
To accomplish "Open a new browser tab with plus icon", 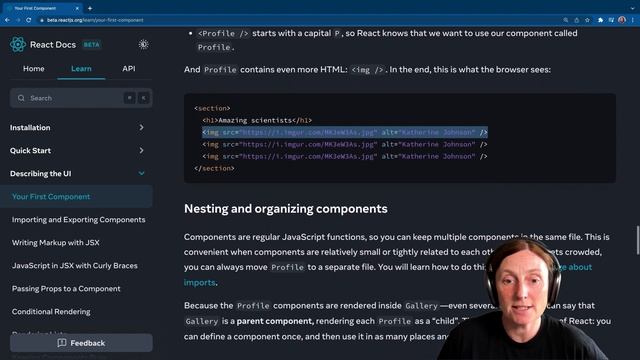I will tap(90, 8).
